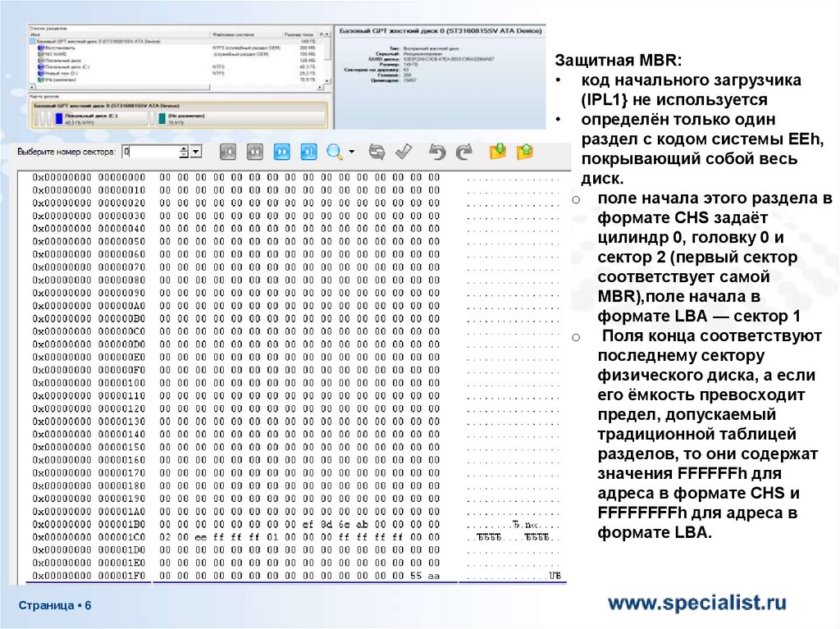Redo edit with curved right arrow
This screenshot has width=840, height=629.
(x=464, y=153)
